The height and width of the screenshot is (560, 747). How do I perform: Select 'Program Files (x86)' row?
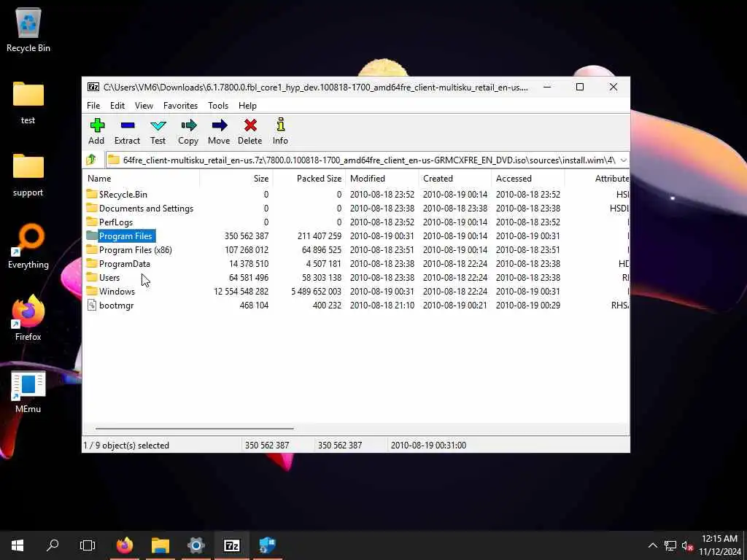tap(356, 249)
